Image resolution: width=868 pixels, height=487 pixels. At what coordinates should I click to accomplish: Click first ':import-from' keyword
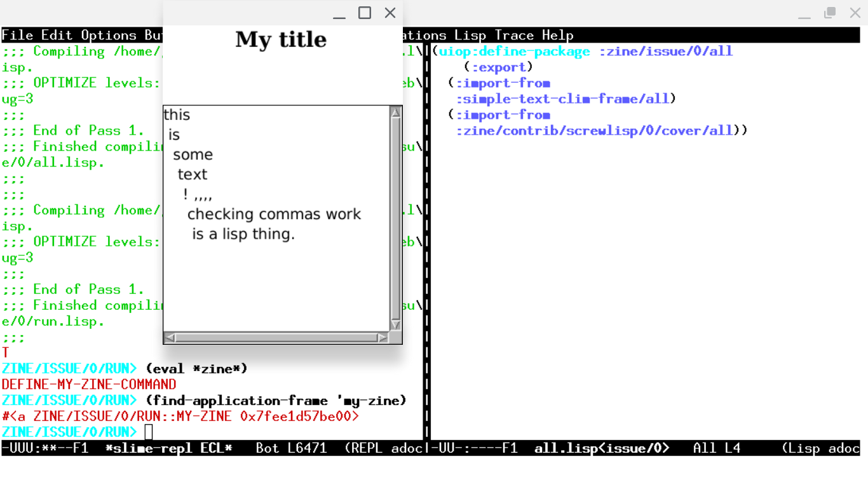click(502, 83)
